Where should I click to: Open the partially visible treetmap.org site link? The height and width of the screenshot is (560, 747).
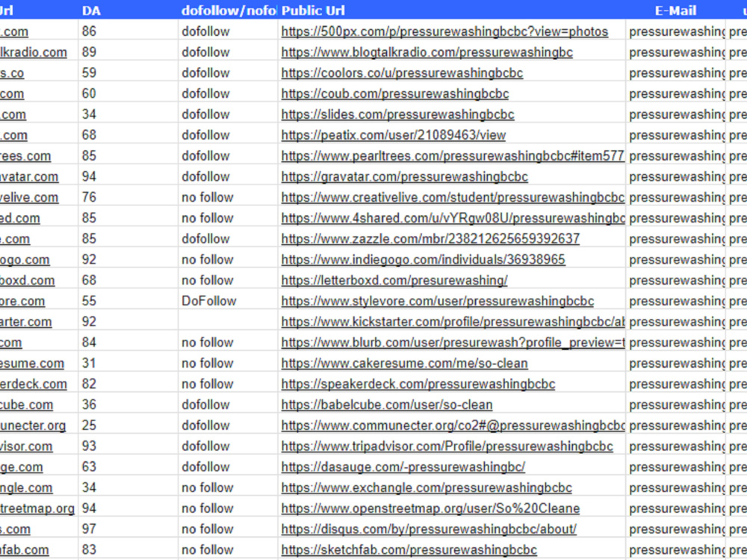click(x=37, y=508)
